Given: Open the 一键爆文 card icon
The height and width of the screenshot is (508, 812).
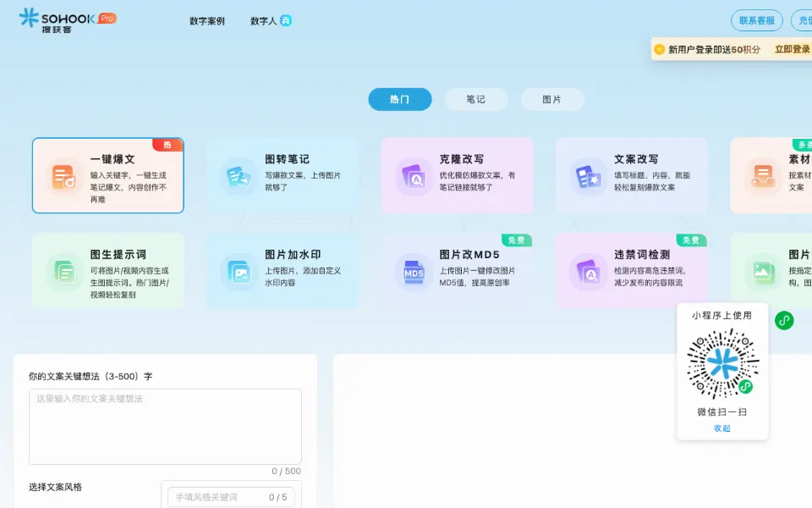Looking at the screenshot, I should [64, 177].
